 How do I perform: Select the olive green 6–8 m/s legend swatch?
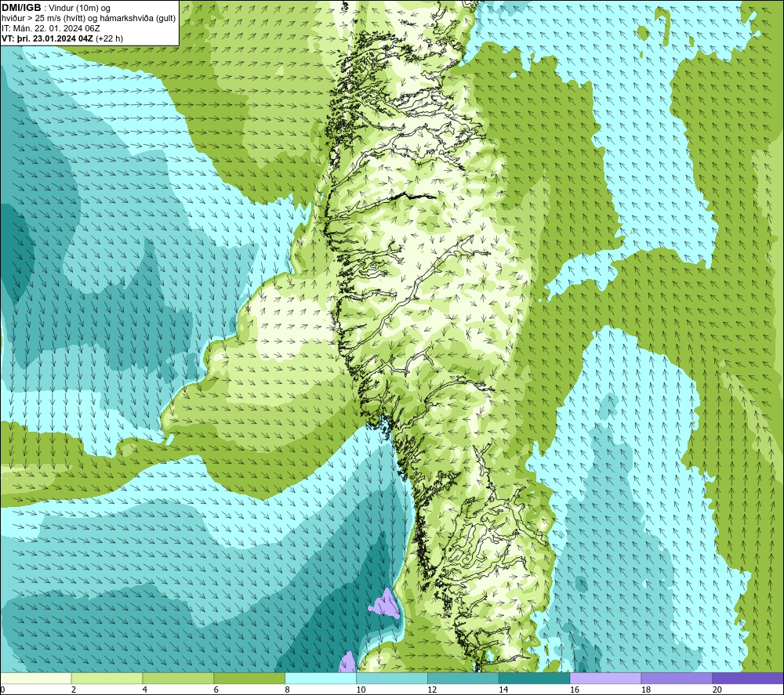tap(249, 679)
